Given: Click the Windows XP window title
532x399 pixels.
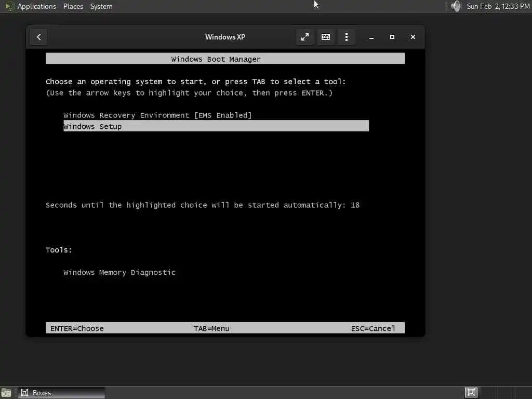Looking at the screenshot, I should click(x=225, y=37).
